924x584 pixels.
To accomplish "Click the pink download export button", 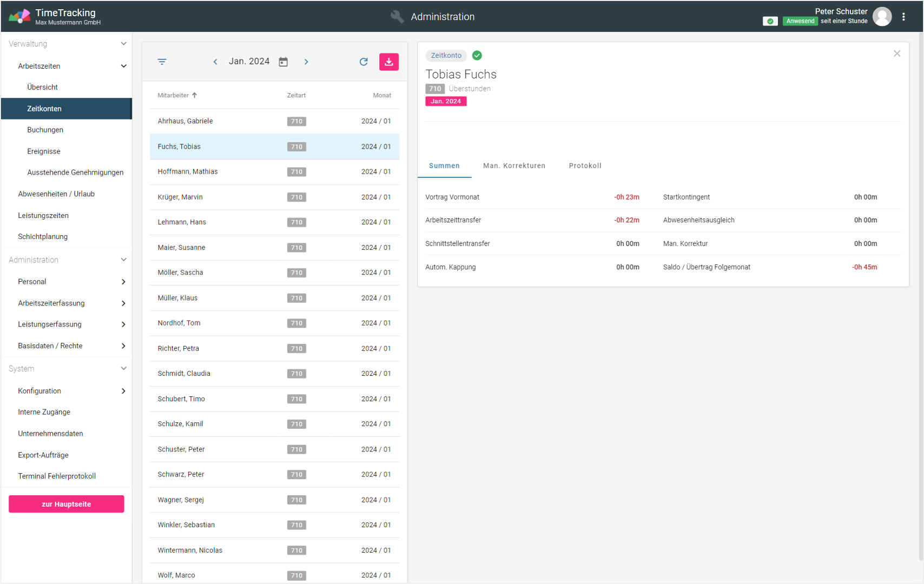I will tap(388, 62).
